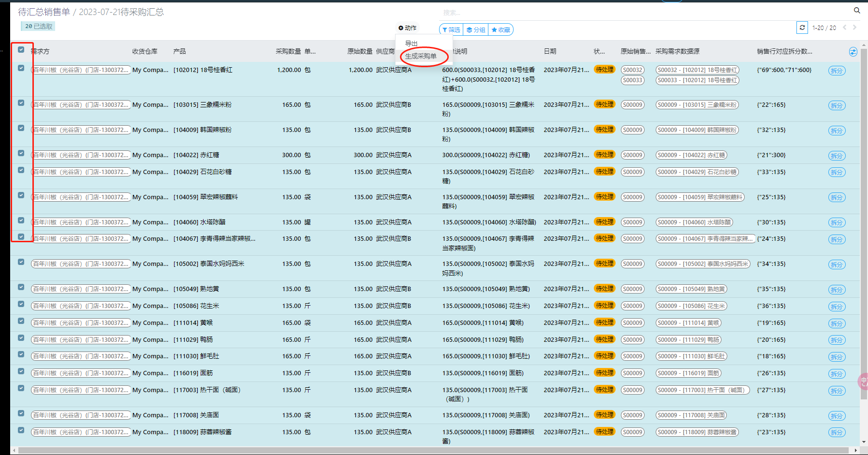Select 生成采购单 in the action menu

[x=421, y=56]
